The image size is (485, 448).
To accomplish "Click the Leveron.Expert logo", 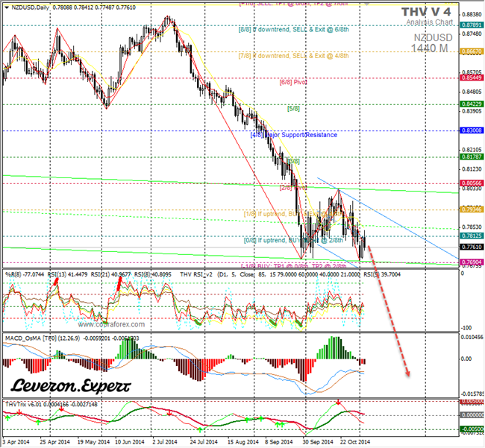I will pyautogui.click(x=72, y=385).
